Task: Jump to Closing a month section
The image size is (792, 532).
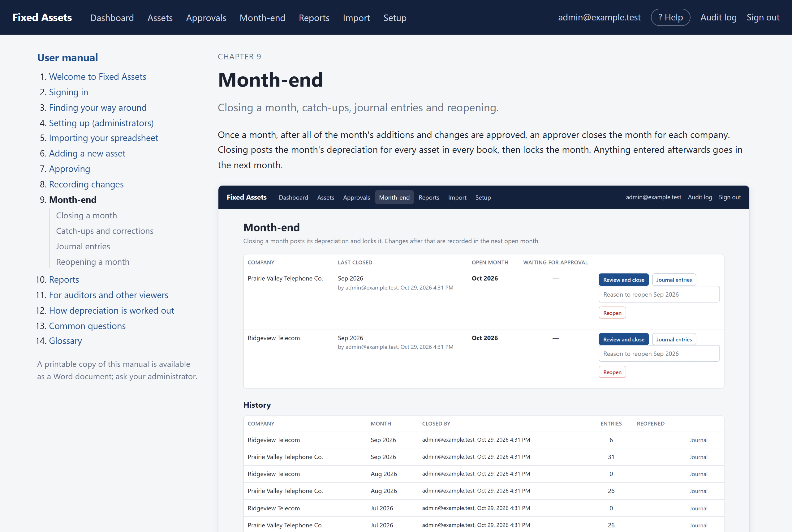Action: 87,216
